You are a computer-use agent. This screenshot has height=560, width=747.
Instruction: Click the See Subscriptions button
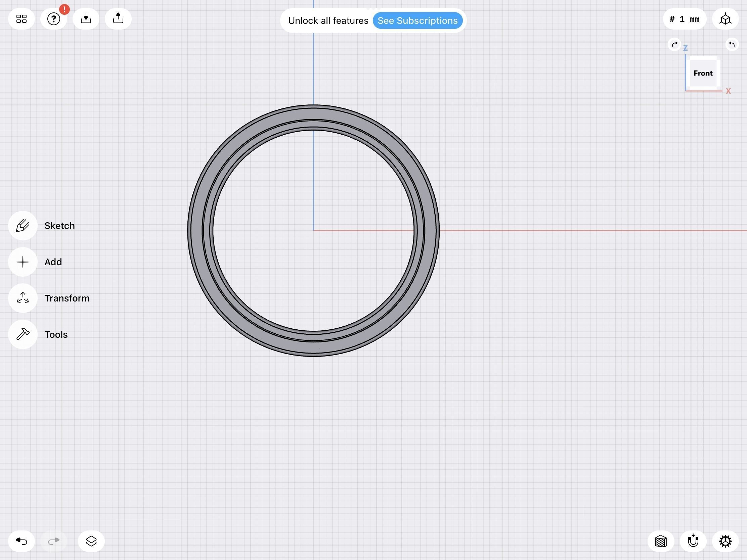tap(418, 20)
